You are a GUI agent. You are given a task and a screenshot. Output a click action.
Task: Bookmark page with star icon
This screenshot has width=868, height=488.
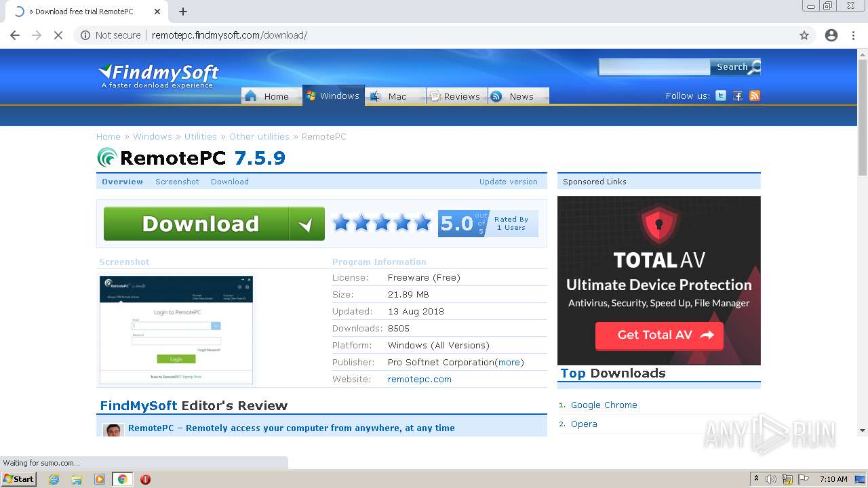[804, 35]
